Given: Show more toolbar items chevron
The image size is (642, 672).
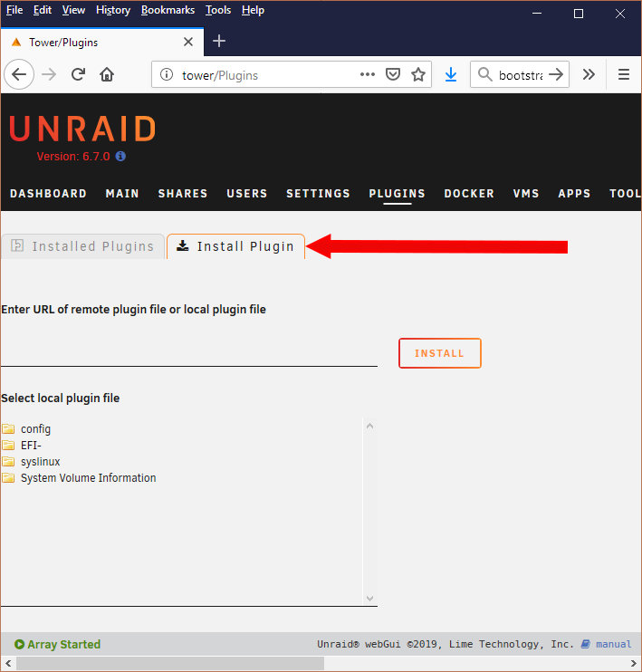Looking at the screenshot, I should (x=589, y=74).
